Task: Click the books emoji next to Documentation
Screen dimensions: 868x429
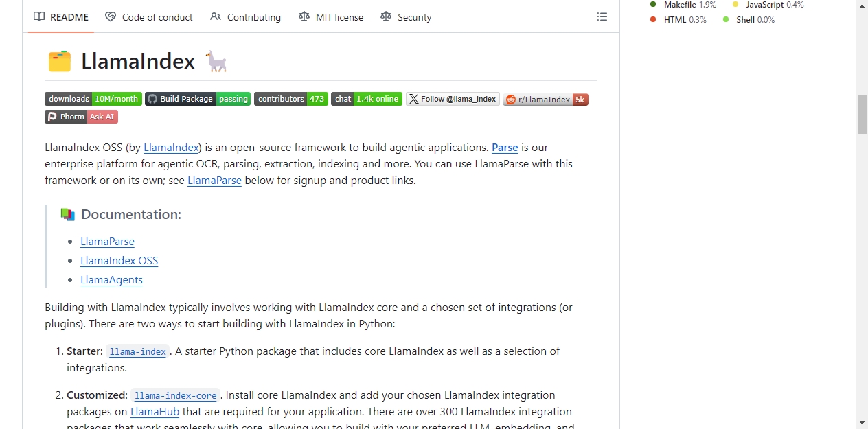Action: pyautogui.click(x=67, y=214)
